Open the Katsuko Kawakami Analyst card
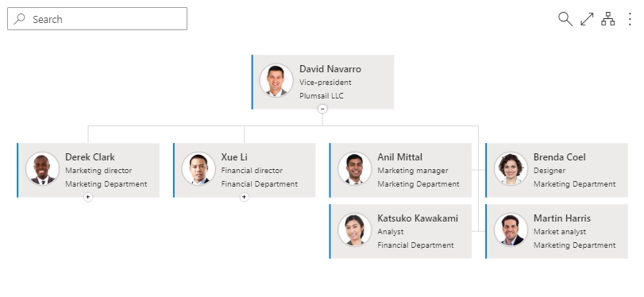Screen dimensions: 644x297 point(400,231)
